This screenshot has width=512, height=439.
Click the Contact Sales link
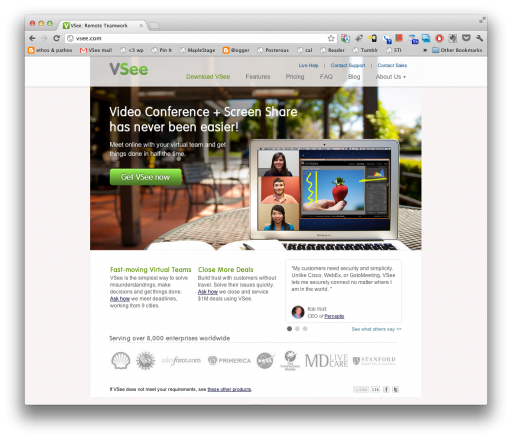point(392,65)
